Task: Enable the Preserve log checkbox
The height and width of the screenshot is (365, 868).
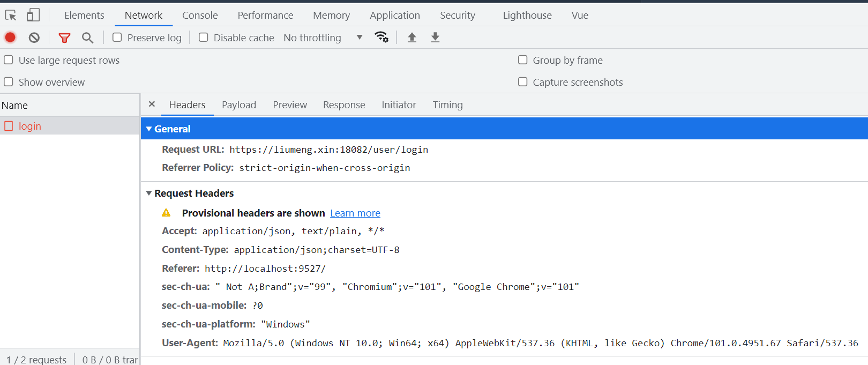Action: (x=117, y=38)
